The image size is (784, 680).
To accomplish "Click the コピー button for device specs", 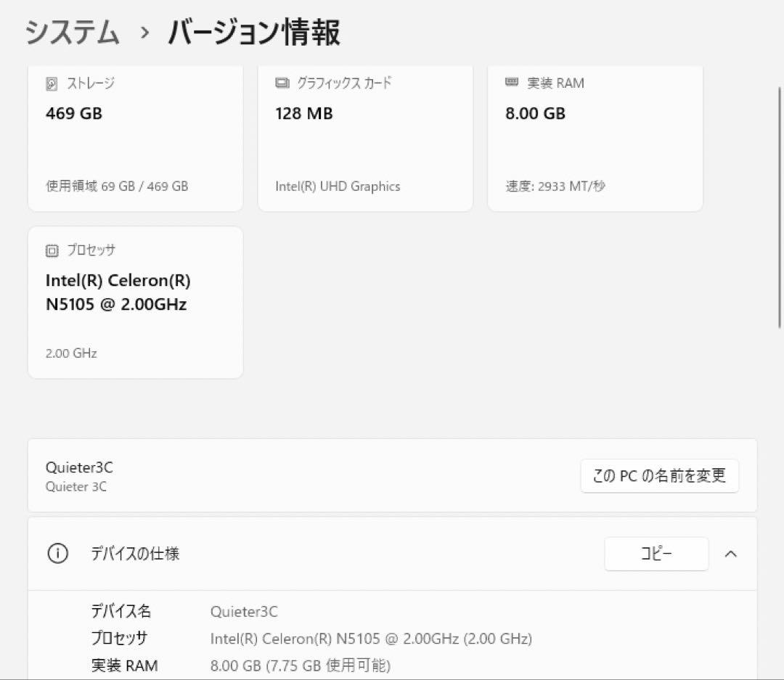I will [656, 554].
